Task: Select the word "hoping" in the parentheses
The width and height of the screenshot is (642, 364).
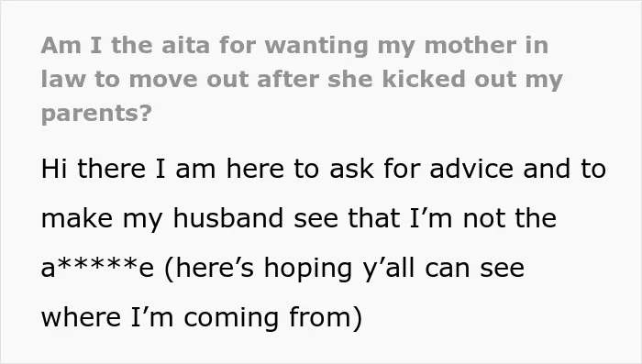Action: tap(308, 270)
